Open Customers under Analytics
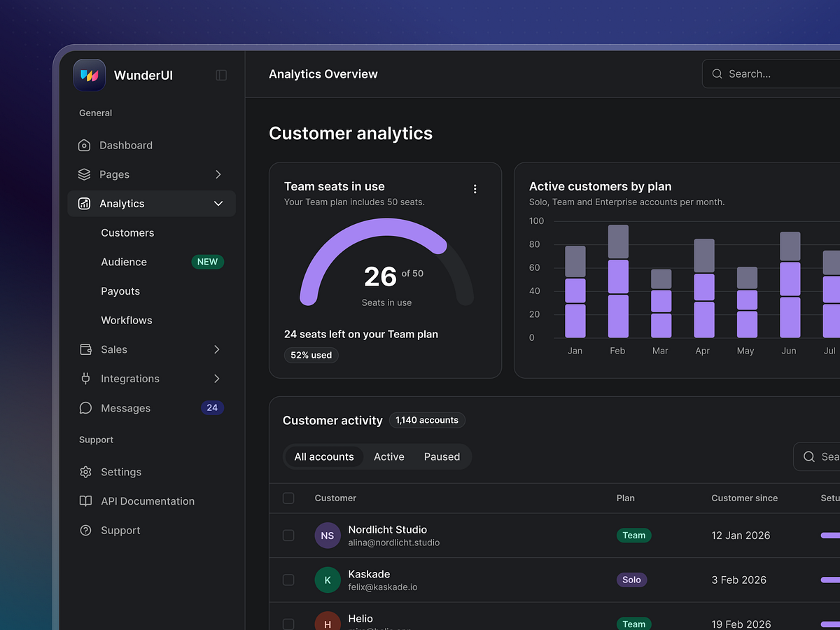The height and width of the screenshot is (630, 840). pos(127,233)
